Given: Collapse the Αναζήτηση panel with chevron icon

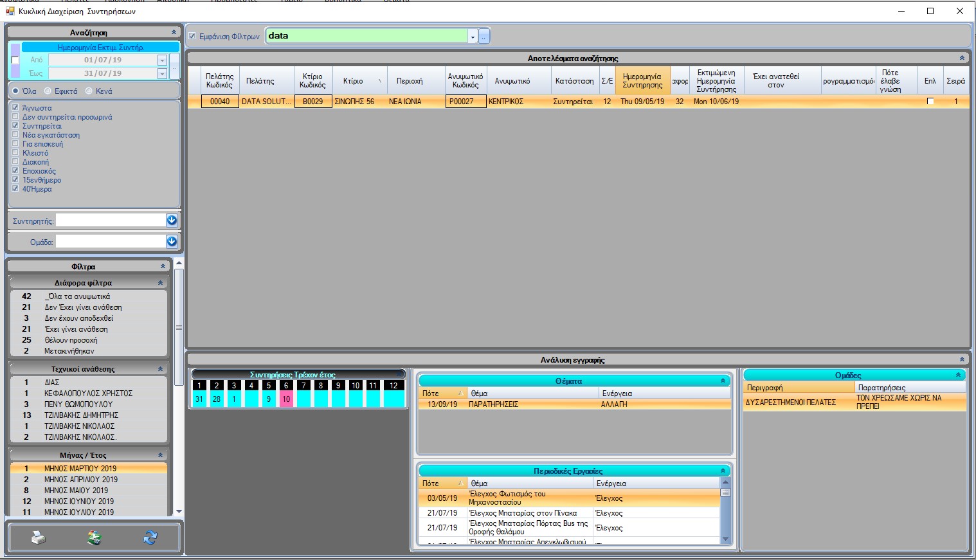Looking at the screenshot, I should pos(174,32).
